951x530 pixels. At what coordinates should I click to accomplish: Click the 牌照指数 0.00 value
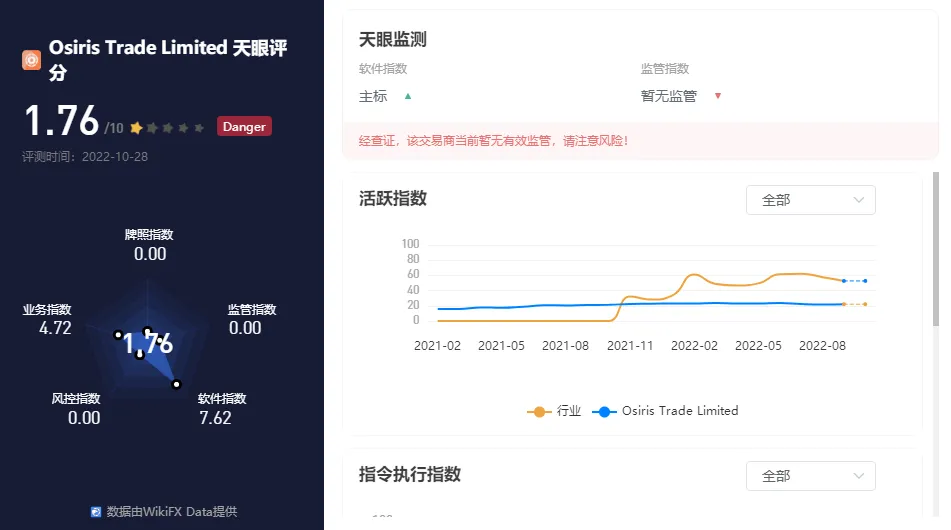[x=150, y=254]
